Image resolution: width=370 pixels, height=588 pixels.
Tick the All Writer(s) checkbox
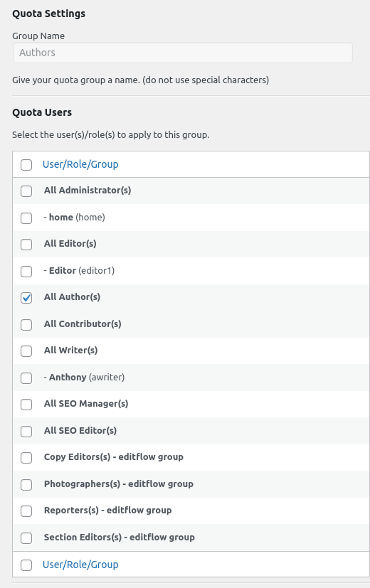(x=26, y=351)
